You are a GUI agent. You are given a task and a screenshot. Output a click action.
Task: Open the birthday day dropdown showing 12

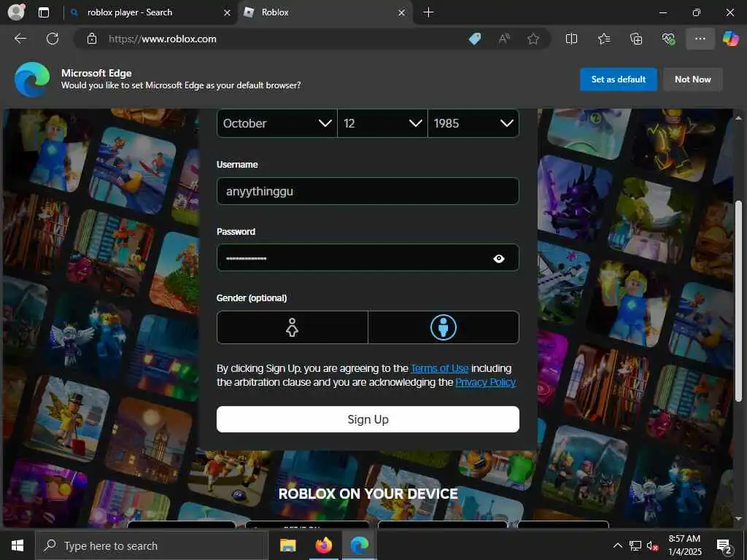(382, 123)
